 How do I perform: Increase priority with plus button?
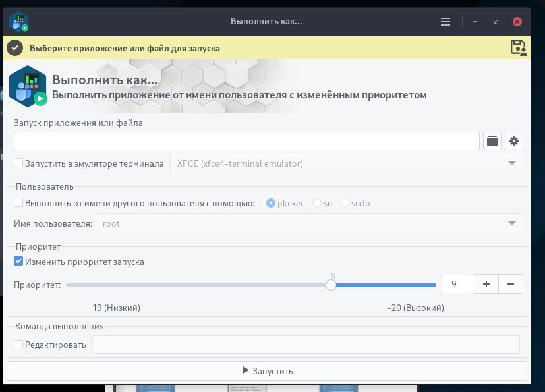tap(486, 284)
